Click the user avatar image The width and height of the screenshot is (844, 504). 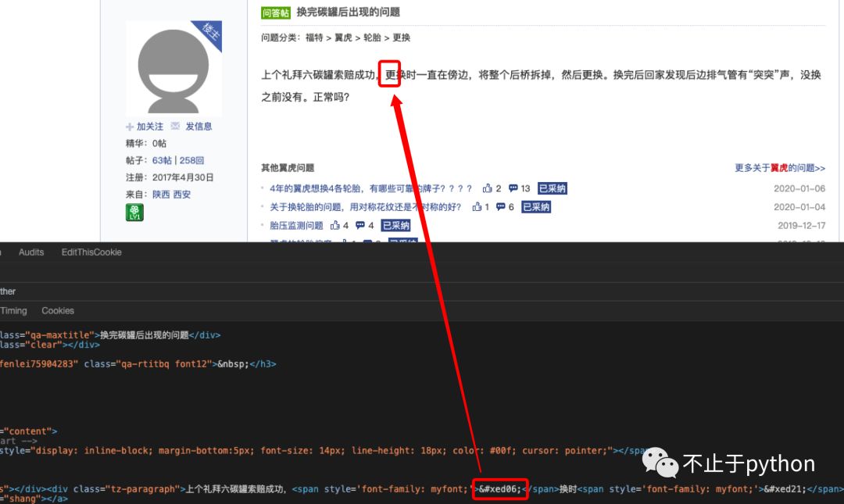tap(173, 68)
